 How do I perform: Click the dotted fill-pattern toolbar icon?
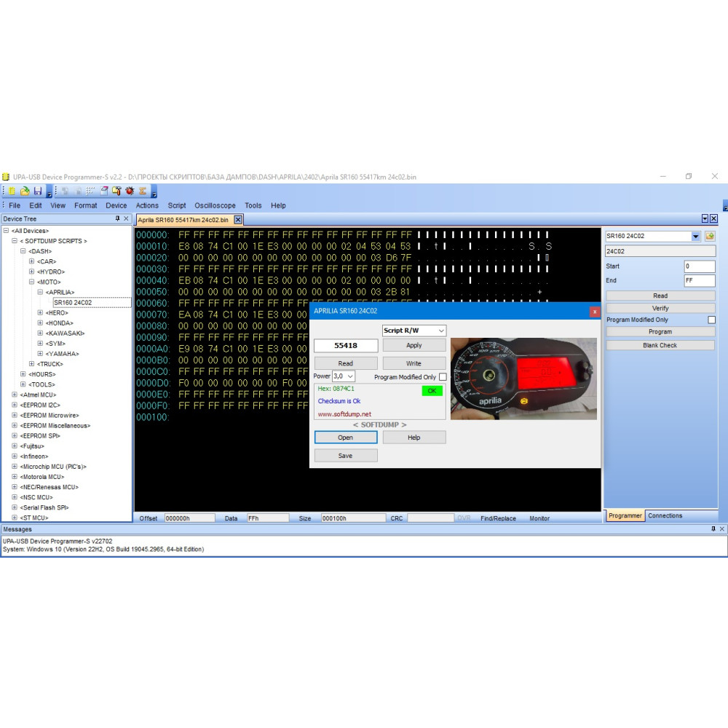click(x=90, y=191)
